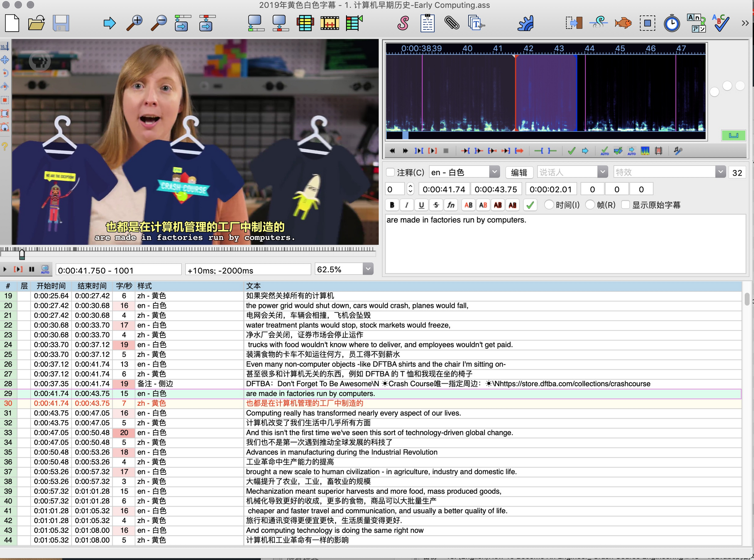The image size is (754, 560).
Task: Click the Open Subtitles folder icon
Action: click(x=37, y=23)
